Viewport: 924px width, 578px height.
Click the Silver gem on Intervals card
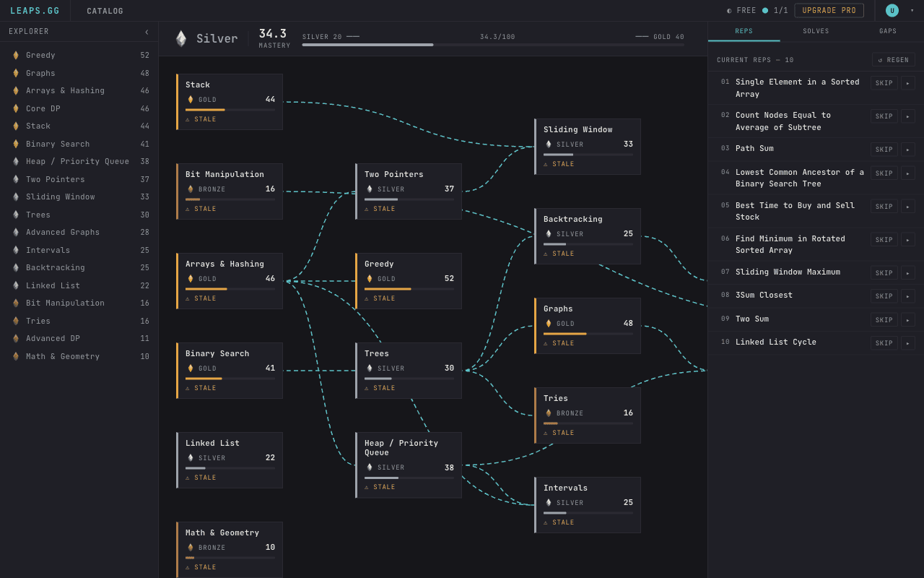click(549, 503)
